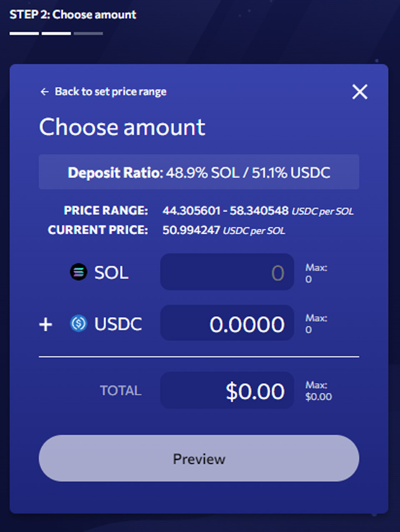
Task: Set SOL to Max amount
Action: pos(316,273)
